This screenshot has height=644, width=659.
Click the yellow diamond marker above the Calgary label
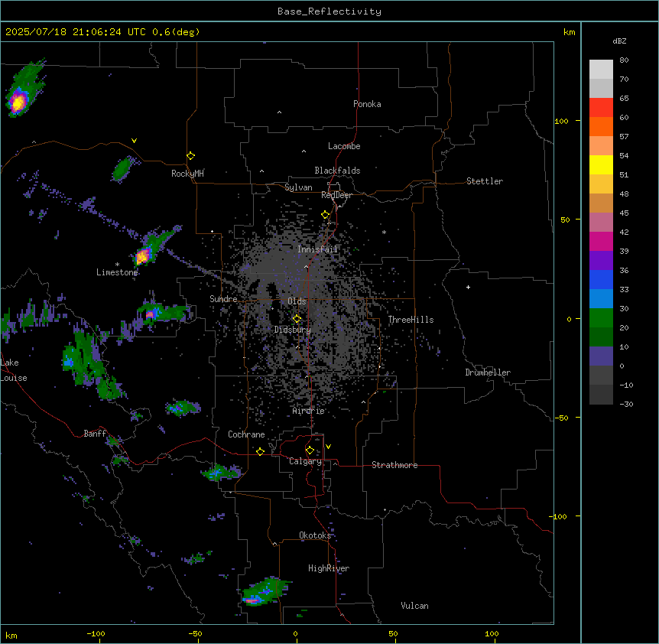tap(310, 450)
